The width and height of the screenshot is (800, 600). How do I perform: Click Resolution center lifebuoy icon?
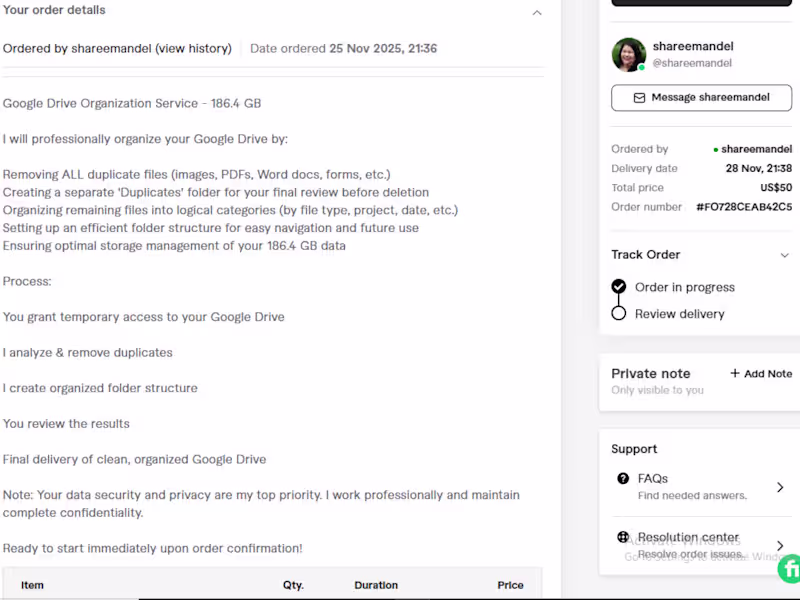623,537
